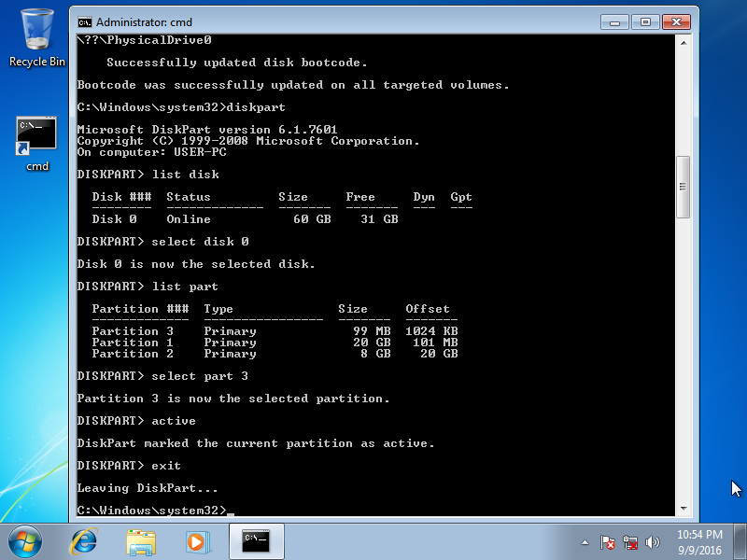The height and width of the screenshot is (560, 747).
Task: Click 'Microsoft DiskPart version 6.1.7601' text
Action: pos(207,130)
